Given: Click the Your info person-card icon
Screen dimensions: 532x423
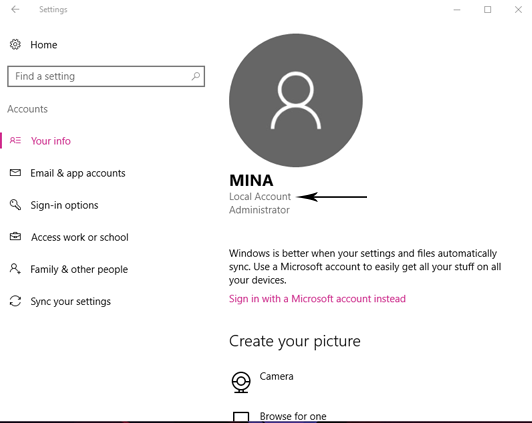Looking at the screenshot, I should [15, 140].
